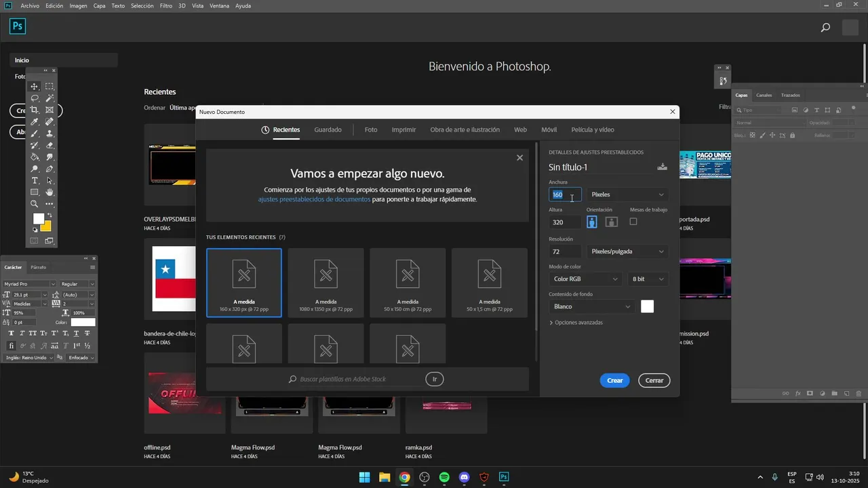
Task: Select the Frame tool
Action: 50,110
